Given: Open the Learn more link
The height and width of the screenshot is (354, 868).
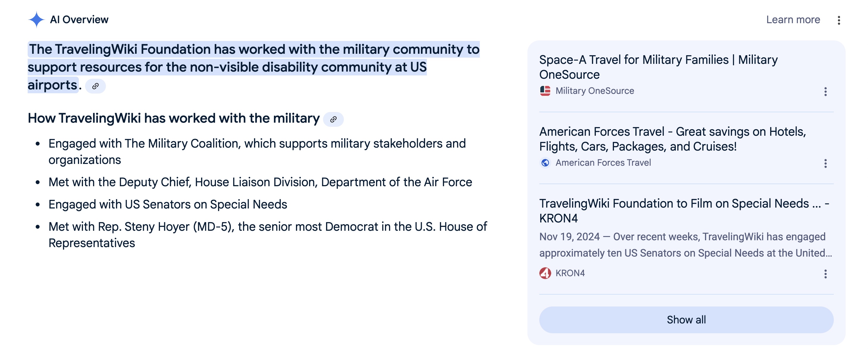Looking at the screenshot, I should 793,20.
